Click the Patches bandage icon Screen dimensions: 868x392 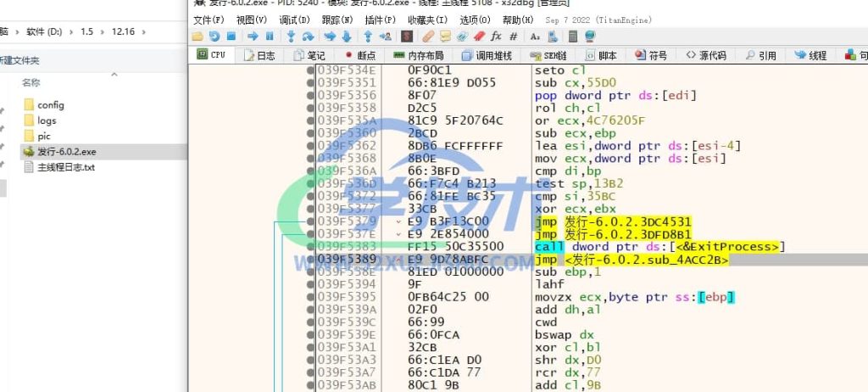pos(428,36)
